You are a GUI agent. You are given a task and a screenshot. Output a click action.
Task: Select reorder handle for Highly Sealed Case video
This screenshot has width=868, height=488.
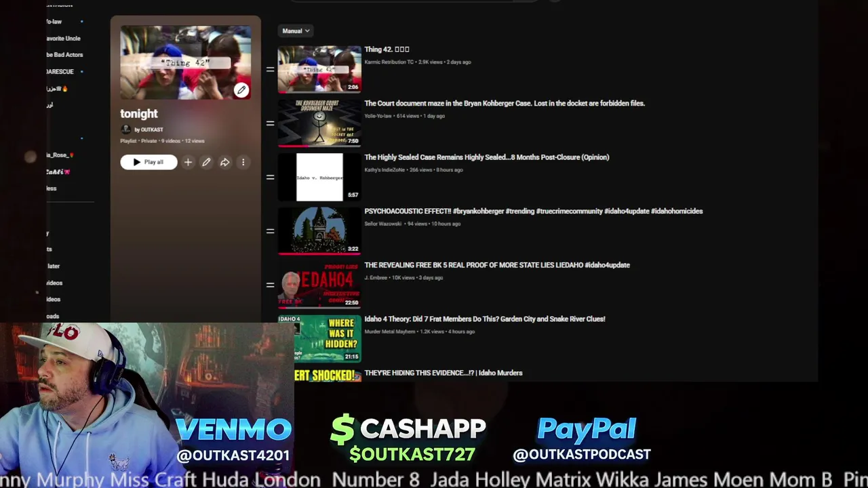(x=270, y=177)
